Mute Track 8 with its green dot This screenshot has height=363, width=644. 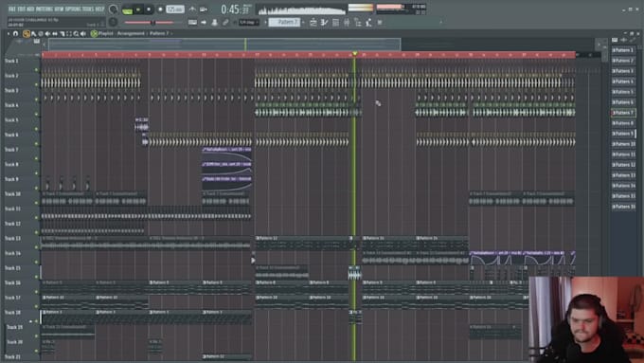point(37,173)
